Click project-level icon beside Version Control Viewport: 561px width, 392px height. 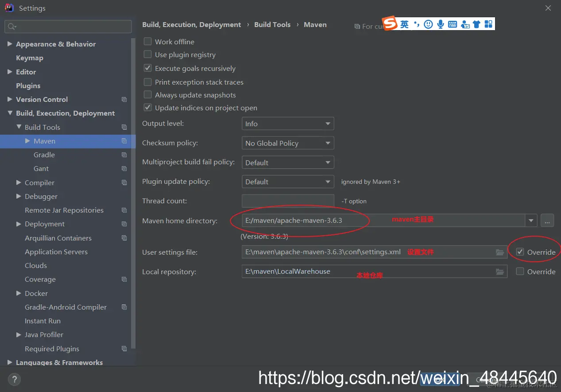[x=124, y=100]
